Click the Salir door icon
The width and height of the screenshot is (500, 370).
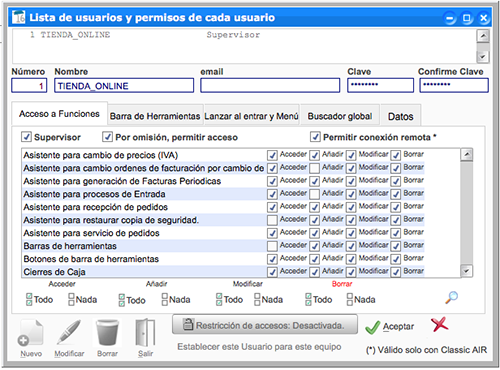click(146, 333)
